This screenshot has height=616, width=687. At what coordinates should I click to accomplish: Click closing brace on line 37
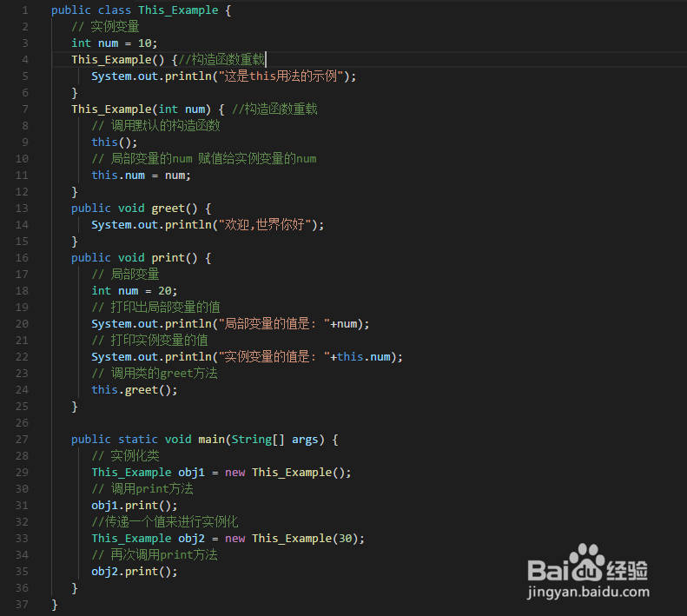[x=55, y=605]
